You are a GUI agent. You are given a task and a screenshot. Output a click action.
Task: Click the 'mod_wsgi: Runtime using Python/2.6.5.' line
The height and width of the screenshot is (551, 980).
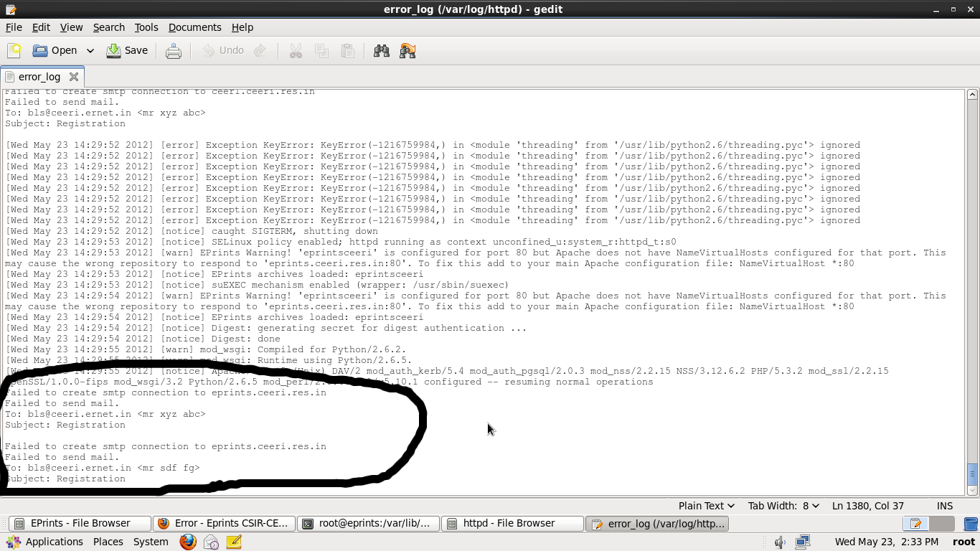tap(209, 360)
